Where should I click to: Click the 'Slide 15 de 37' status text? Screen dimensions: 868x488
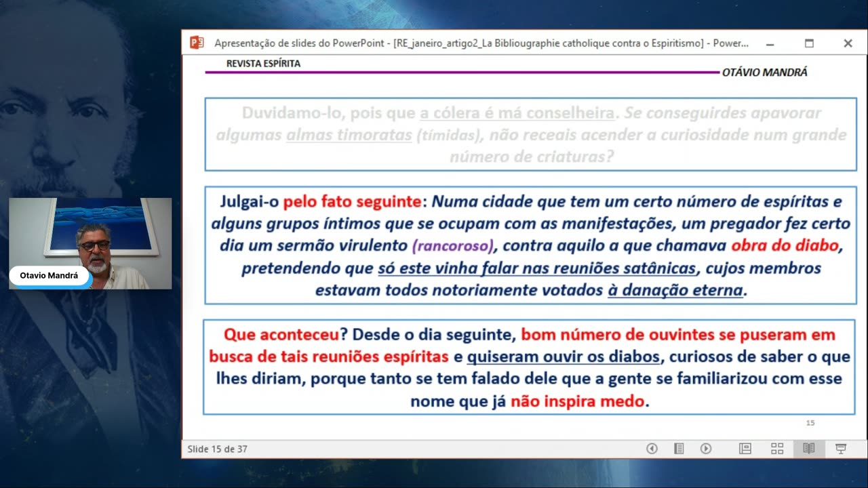click(x=218, y=449)
